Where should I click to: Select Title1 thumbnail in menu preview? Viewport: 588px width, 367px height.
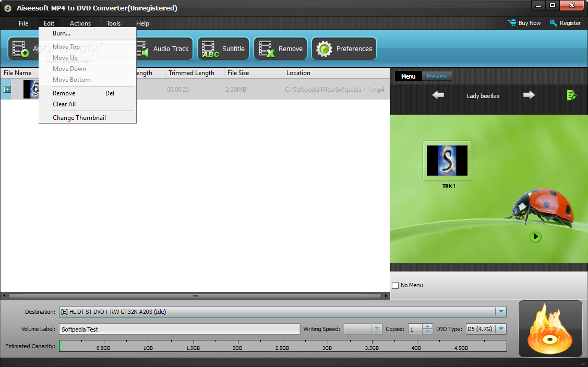[447, 161]
